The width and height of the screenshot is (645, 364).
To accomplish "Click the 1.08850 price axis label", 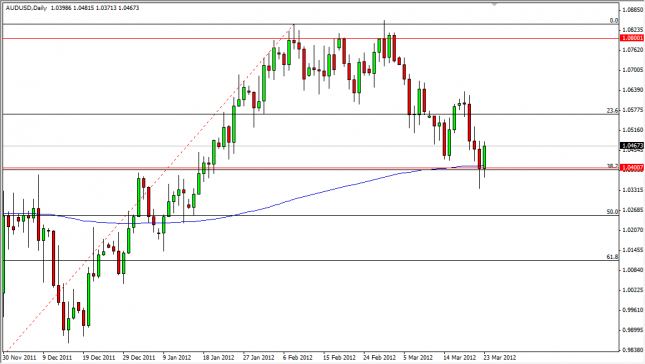I will click(633, 9).
